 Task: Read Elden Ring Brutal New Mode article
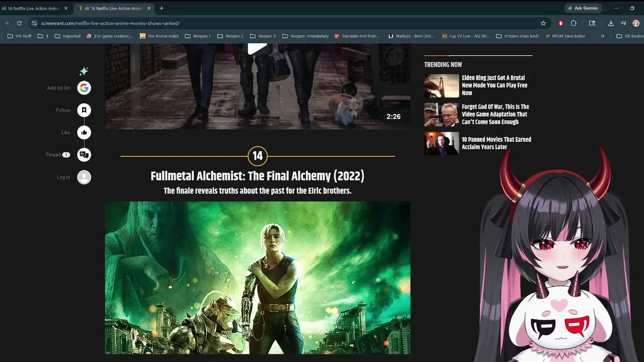[x=495, y=85]
